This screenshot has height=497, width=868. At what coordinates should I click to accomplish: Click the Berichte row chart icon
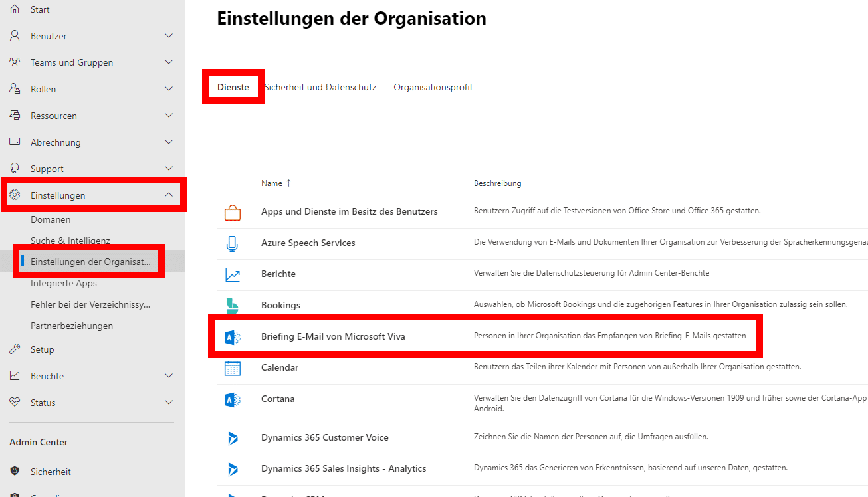pyautogui.click(x=233, y=274)
